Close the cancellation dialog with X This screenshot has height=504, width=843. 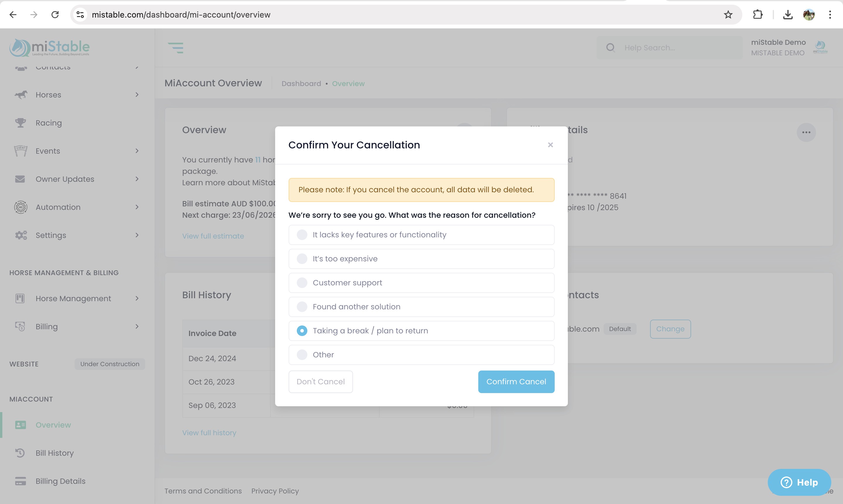pyautogui.click(x=550, y=145)
